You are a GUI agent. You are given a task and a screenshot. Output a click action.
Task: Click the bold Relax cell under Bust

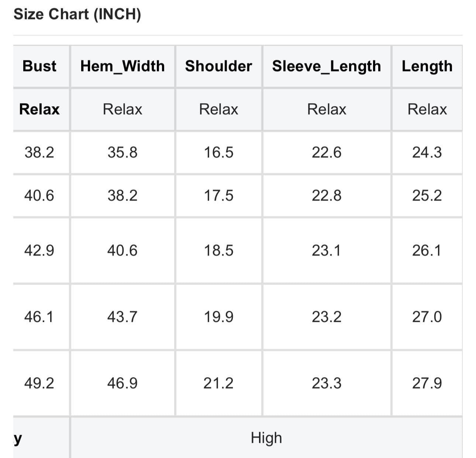coord(39,109)
